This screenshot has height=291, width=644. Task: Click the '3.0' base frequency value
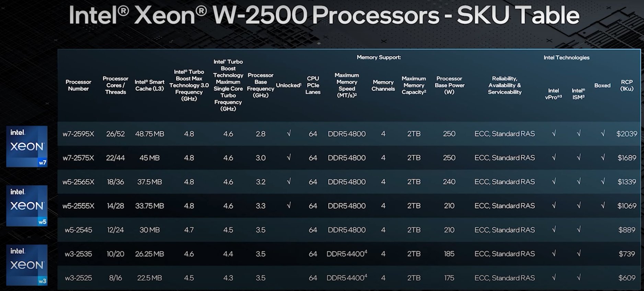tap(261, 158)
